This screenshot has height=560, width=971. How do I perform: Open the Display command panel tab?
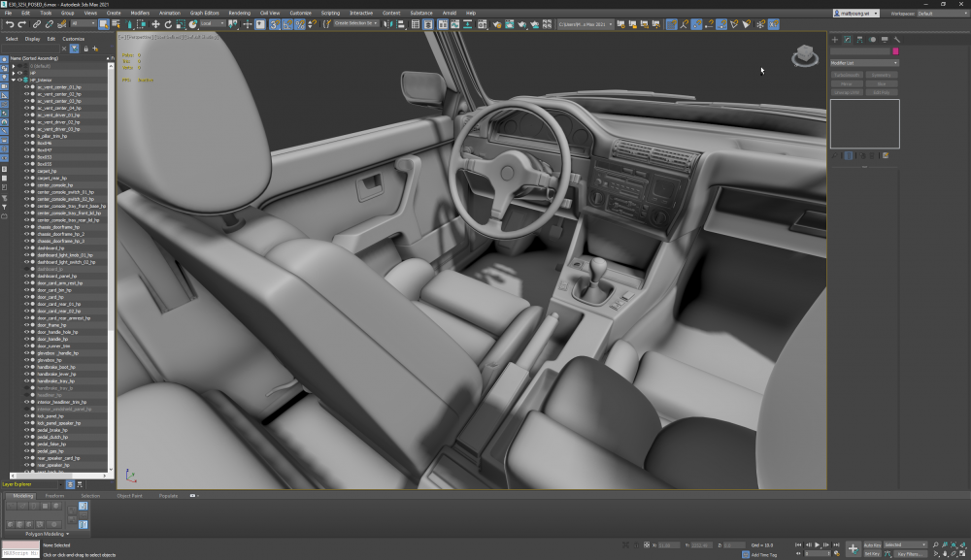[885, 39]
